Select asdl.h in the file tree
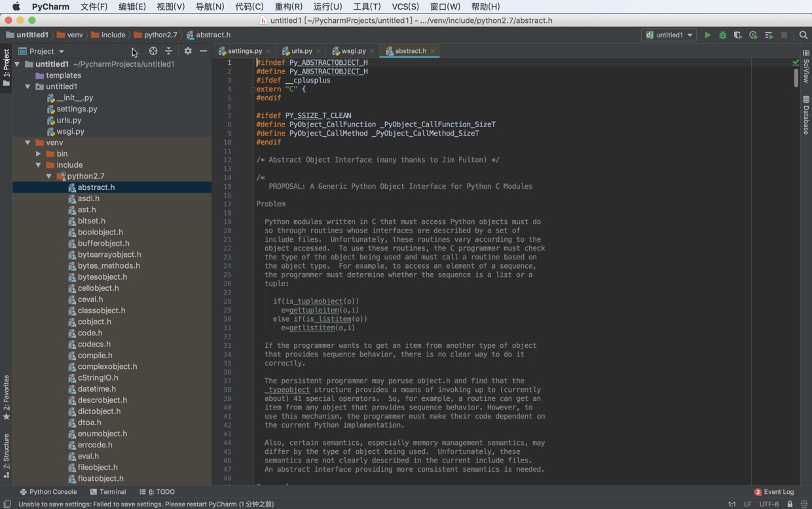This screenshot has width=812, height=509. pyautogui.click(x=88, y=198)
